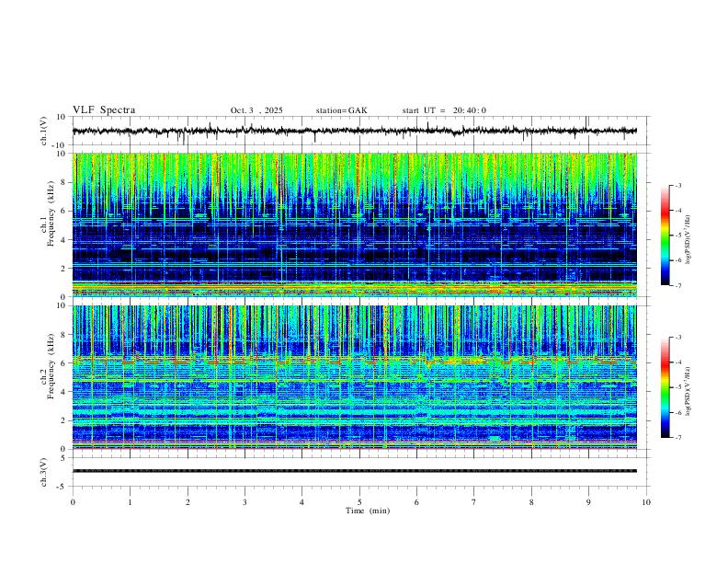Click the ch.1 colorbar log(PSD) label

click(x=688, y=239)
